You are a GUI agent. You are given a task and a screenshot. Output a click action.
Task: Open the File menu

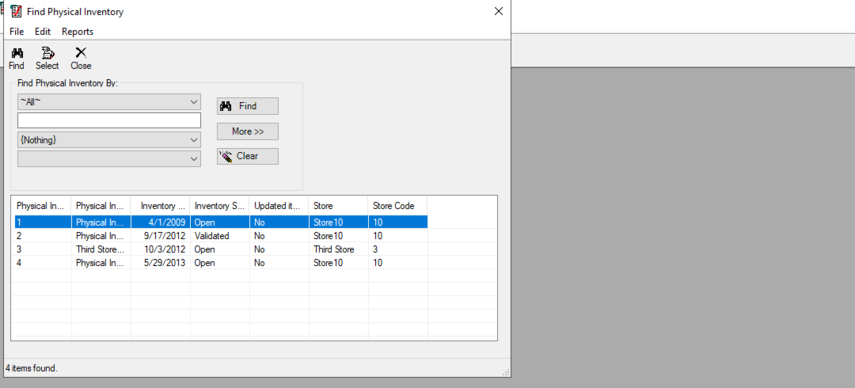pos(16,32)
